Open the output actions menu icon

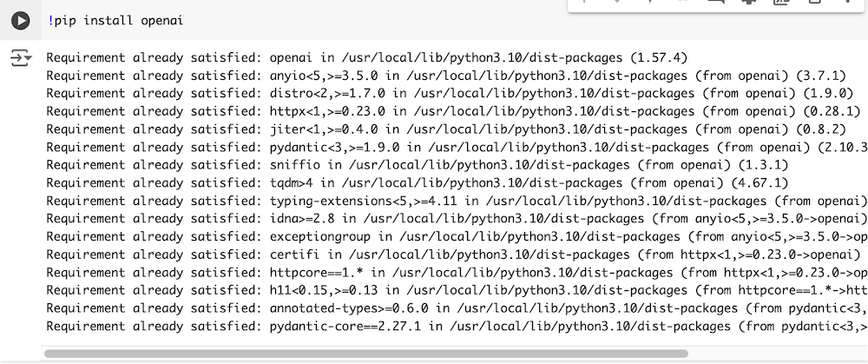point(20,58)
